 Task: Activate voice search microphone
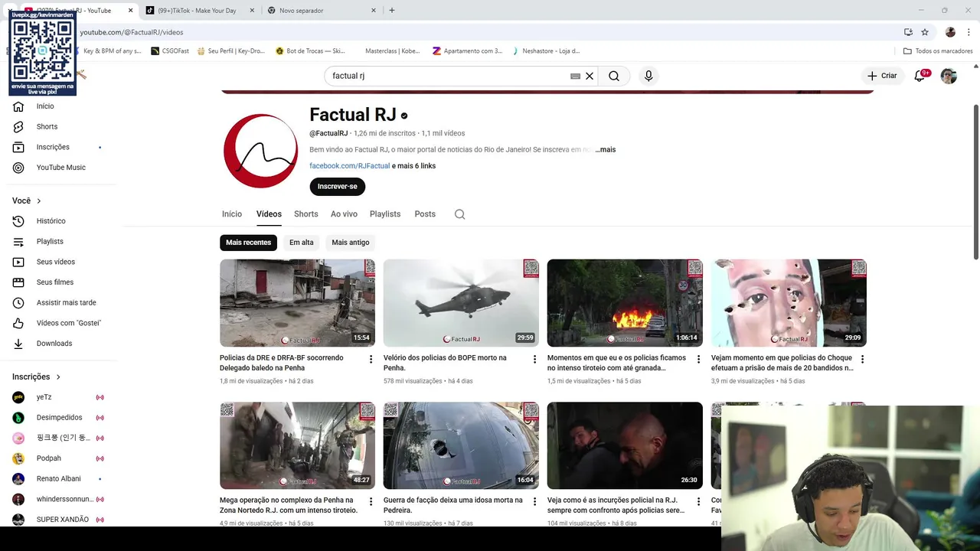click(648, 76)
